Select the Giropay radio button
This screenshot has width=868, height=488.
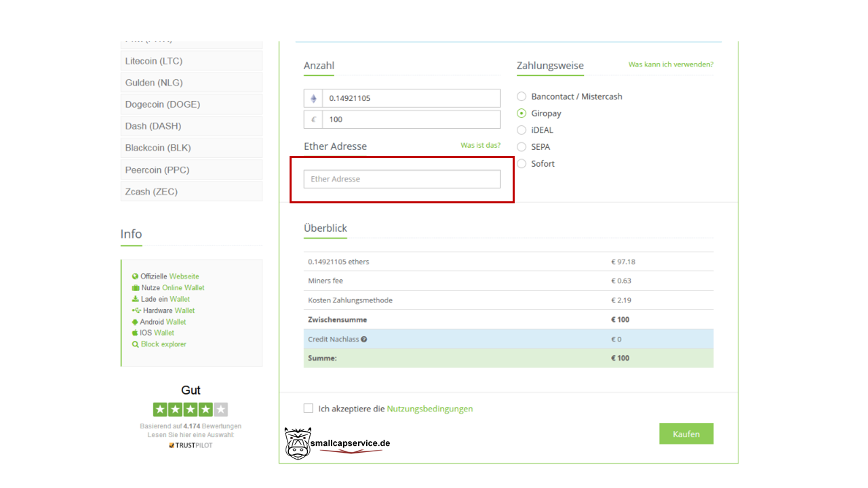(521, 113)
